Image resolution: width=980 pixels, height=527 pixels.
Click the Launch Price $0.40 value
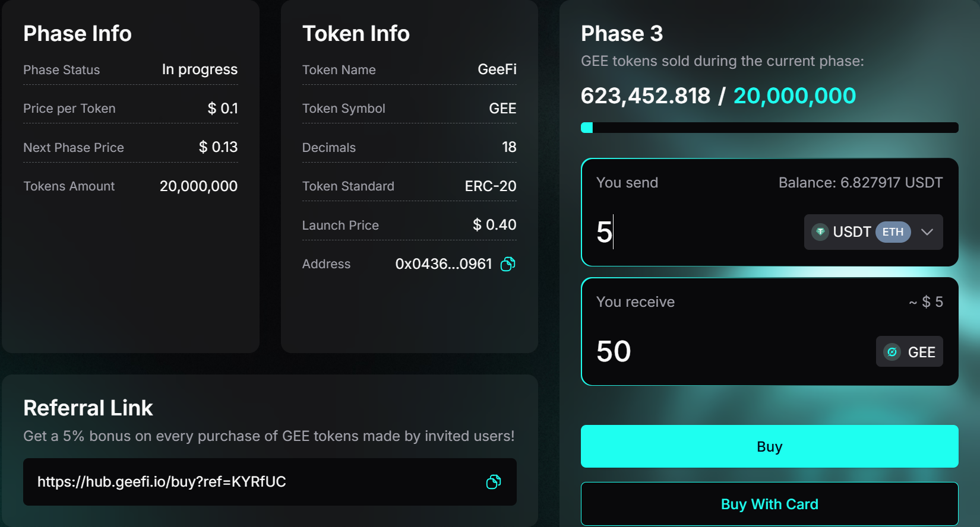click(x=494, y=225)
